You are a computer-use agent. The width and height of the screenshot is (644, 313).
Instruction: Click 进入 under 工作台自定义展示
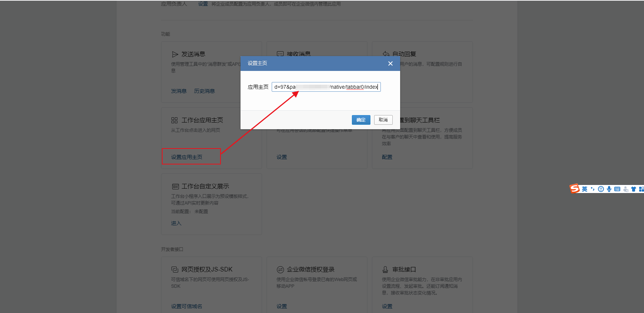tap(176, 223)
